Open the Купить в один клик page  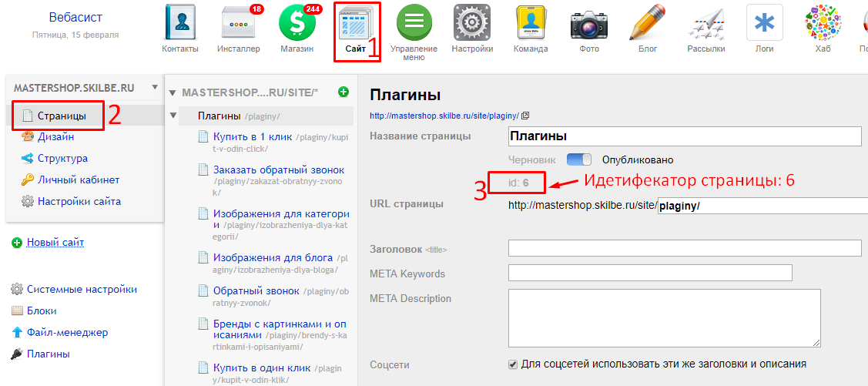262,368
